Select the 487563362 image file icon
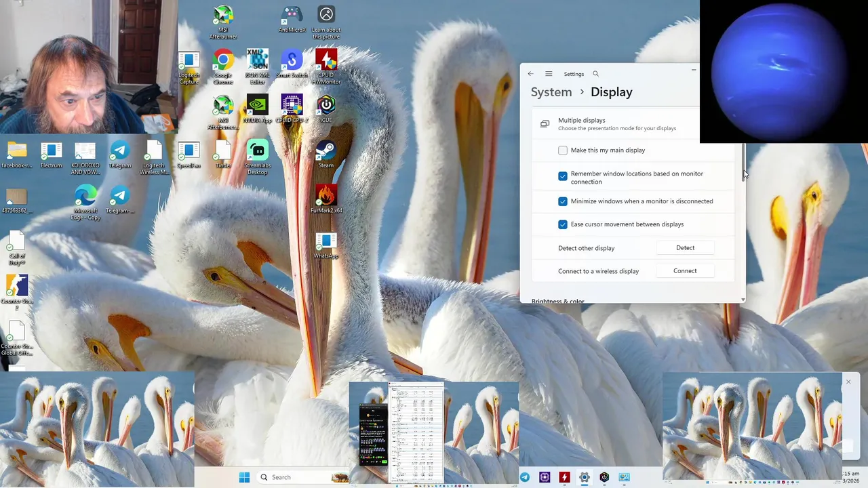The image size is (868, 488). (x=17, y=201)
